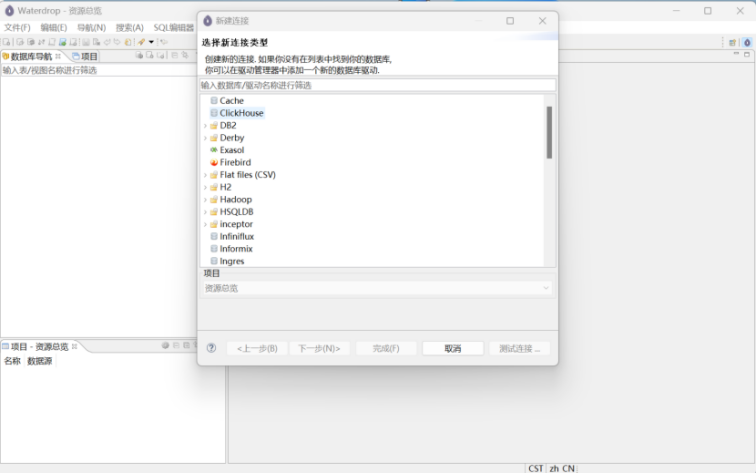Open the 导航(N) menu
Viewport: 756px width, 473px height.
pos(91,27)
